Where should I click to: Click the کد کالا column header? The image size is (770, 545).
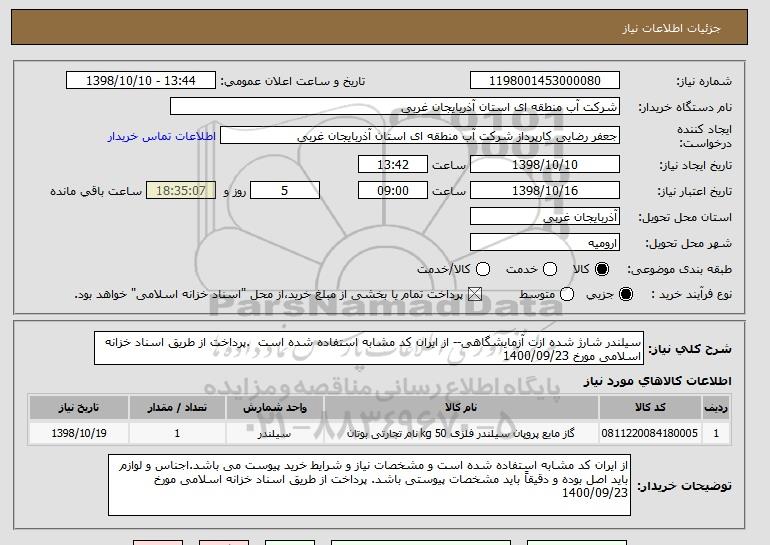pyautogui.click(x=650, y=408)
